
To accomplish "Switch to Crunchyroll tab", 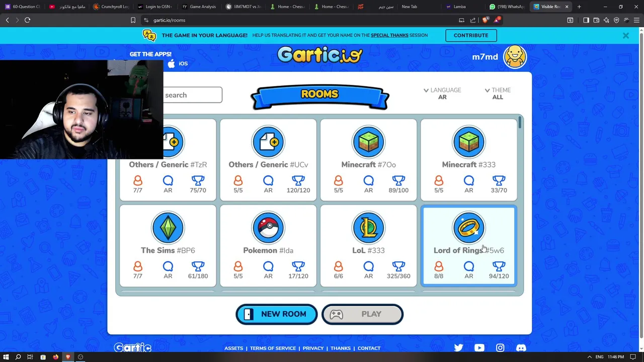I will [x=111, y=7].
